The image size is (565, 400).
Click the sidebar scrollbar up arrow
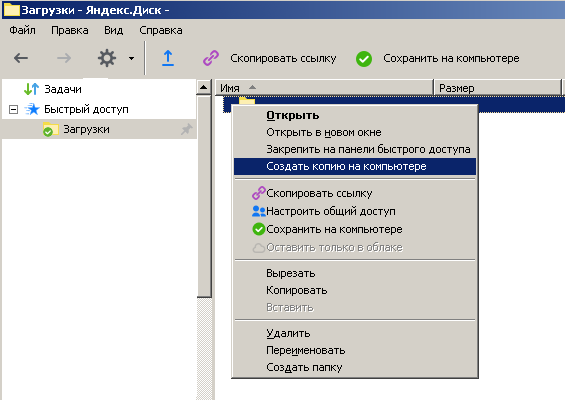[x=204, y=87]
